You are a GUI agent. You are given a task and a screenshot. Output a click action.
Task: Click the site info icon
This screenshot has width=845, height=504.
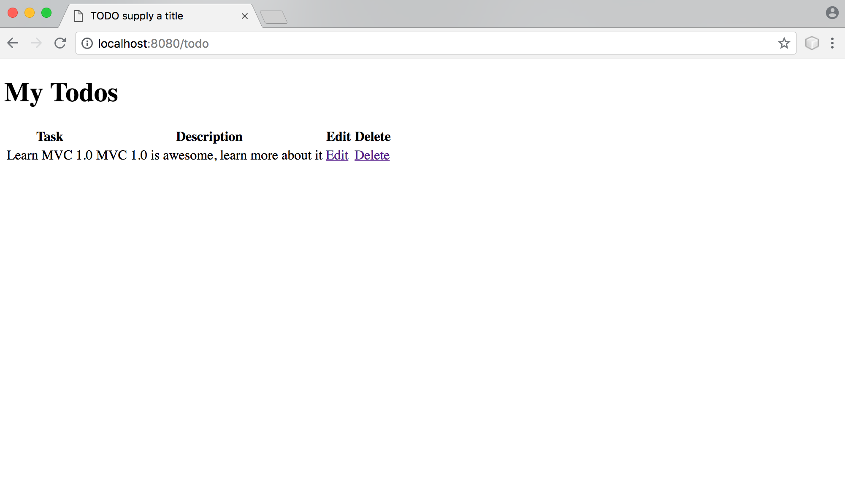pos(87,43)
